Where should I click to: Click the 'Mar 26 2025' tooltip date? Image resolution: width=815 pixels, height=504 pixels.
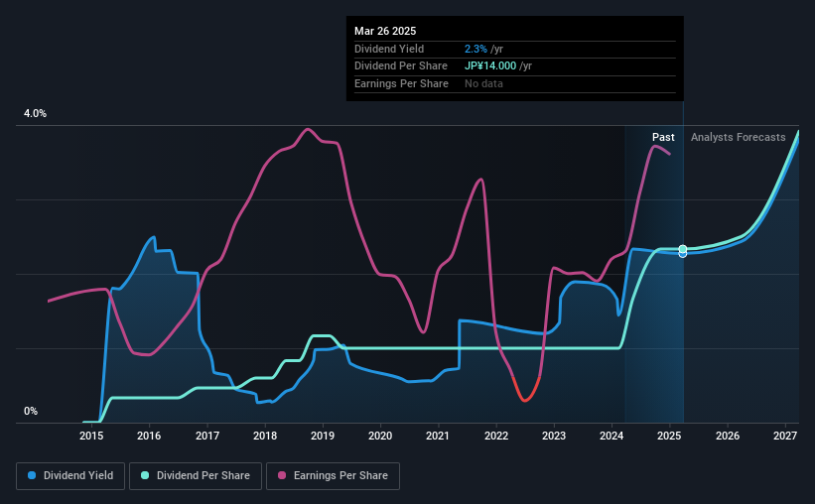point(385,31)
